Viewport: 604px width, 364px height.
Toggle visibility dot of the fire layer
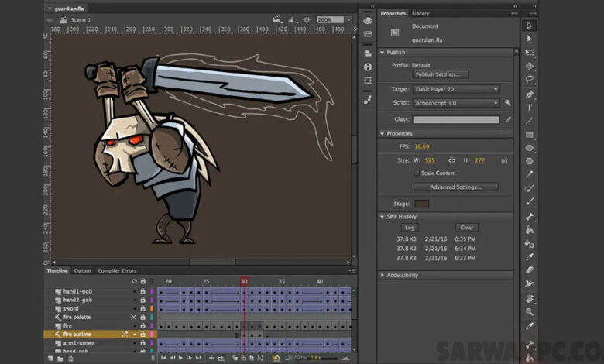pos(134,326)
